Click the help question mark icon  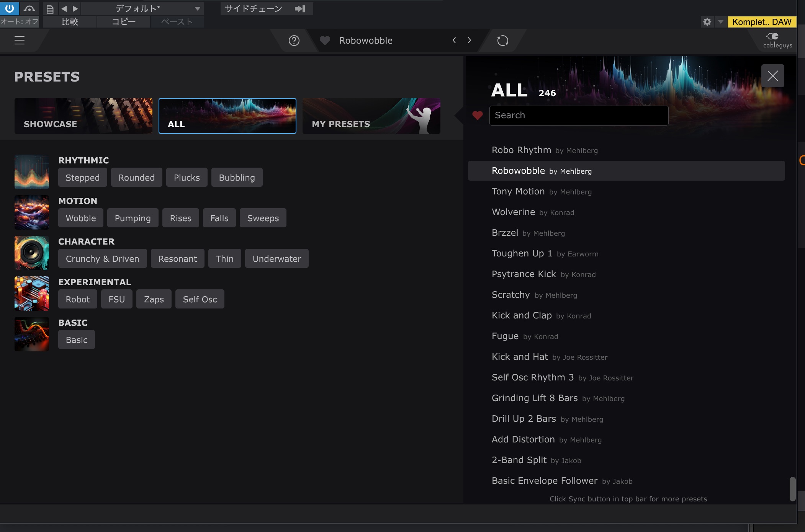coord(294,41)
